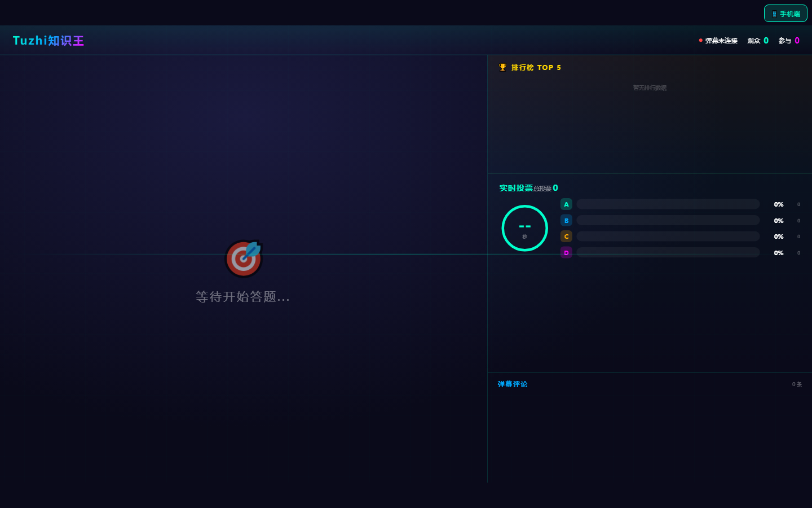Click the 总投票 total votes counter
The height and width of the screenshot is (508, 812).
pyautogui.click(x=546, y=188)
